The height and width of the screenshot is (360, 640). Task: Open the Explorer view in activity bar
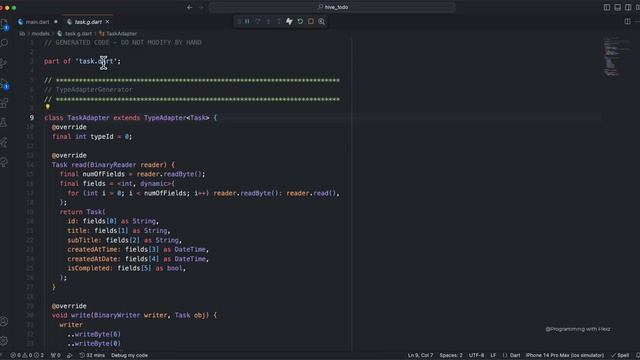[4, 24]
